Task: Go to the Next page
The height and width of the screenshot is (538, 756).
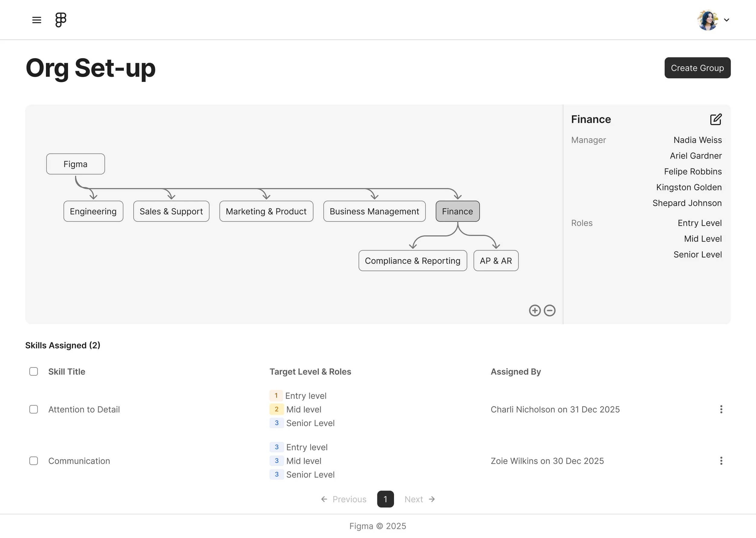Action: 419,499
